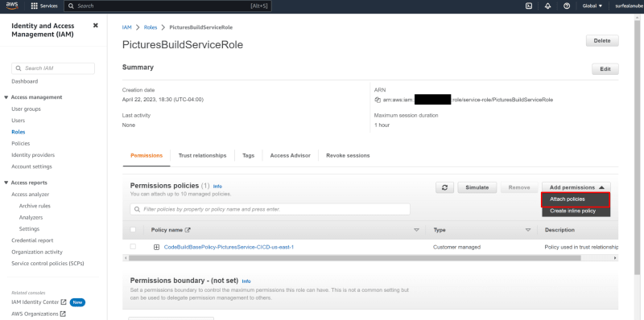Sort by the Policy name column arrow
The image size is (644, 320).
click(416, 230)
